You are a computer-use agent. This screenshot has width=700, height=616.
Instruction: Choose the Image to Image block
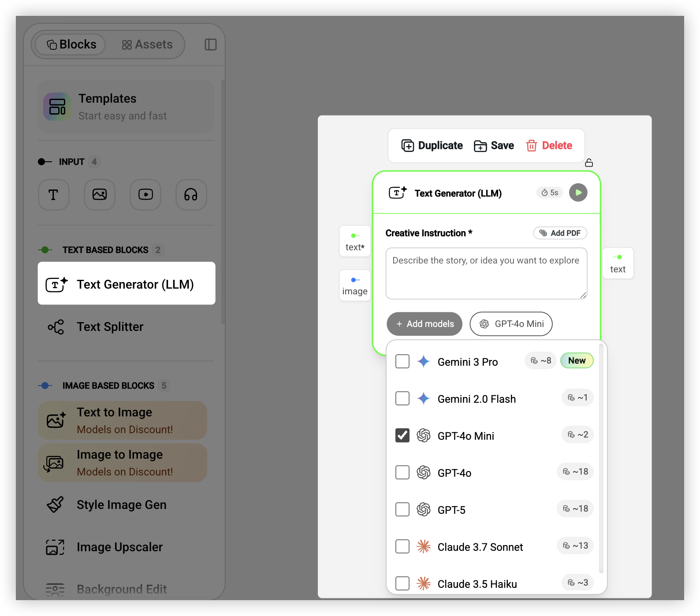pyautogui.click(x=123, y=463)
